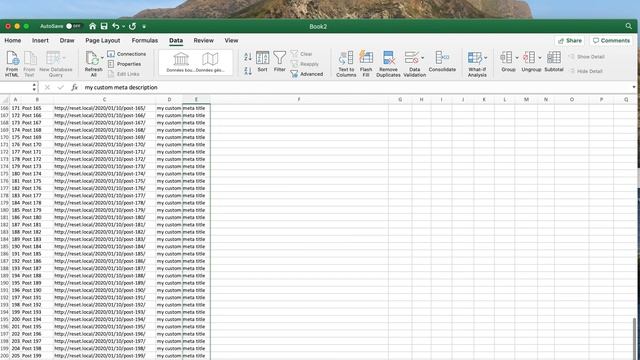Switch to the Insert tab

pos(40,40)
